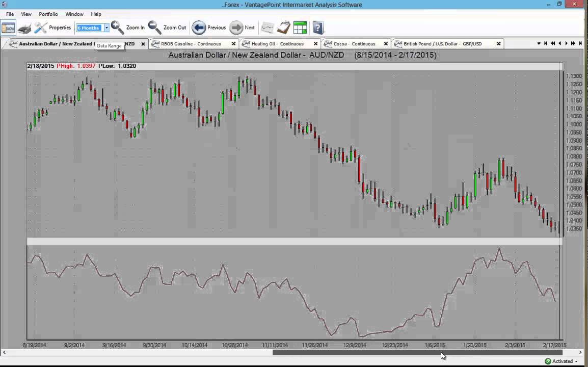The image size is (588, 367).
Task: Close the British Pound / U.S. Dollar tab
Action: point(499,44)
